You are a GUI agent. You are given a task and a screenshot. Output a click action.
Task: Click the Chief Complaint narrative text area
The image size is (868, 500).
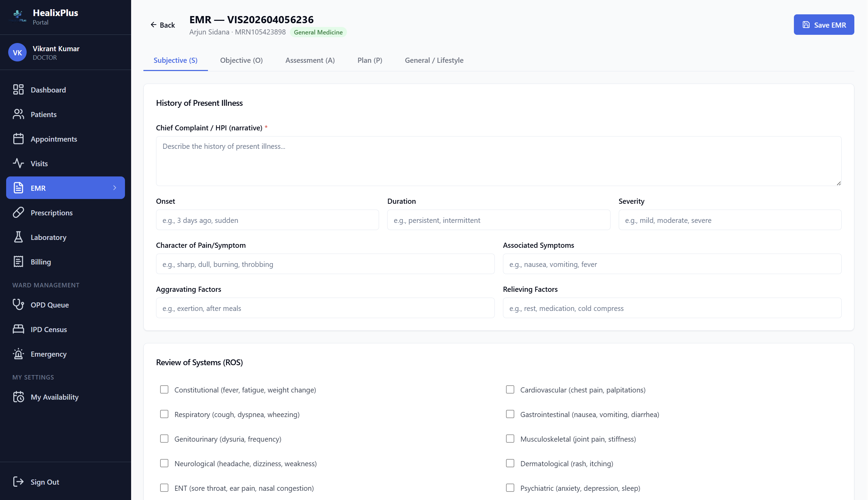click(x=498, y=161)
